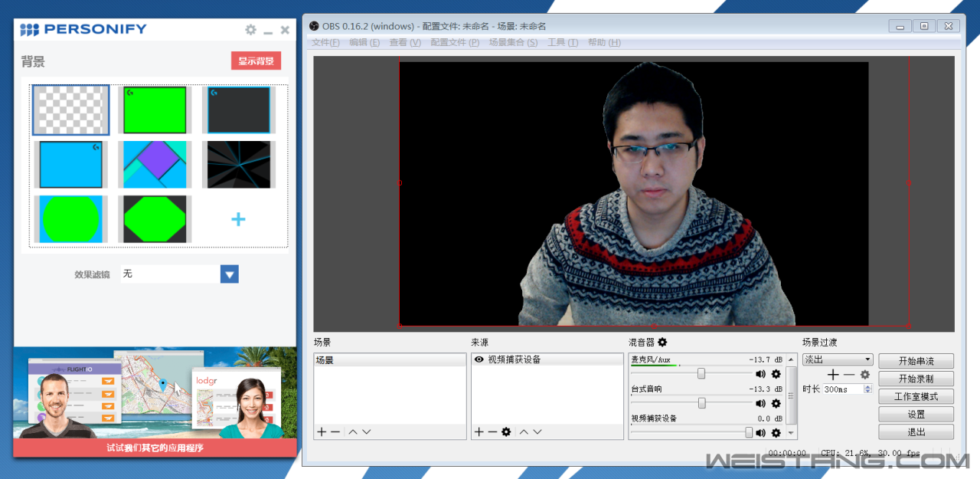Mute the 麦克风/Aux channel
The width and height of the screenshot is (980, 479).
[x=760, y=374]
